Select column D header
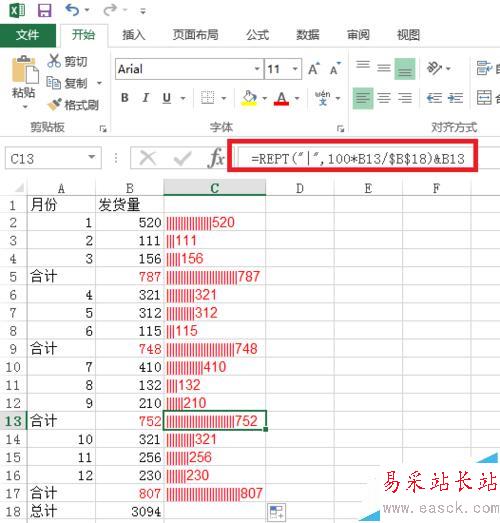Viewport: 500px width, 523px height. (300, 188)
